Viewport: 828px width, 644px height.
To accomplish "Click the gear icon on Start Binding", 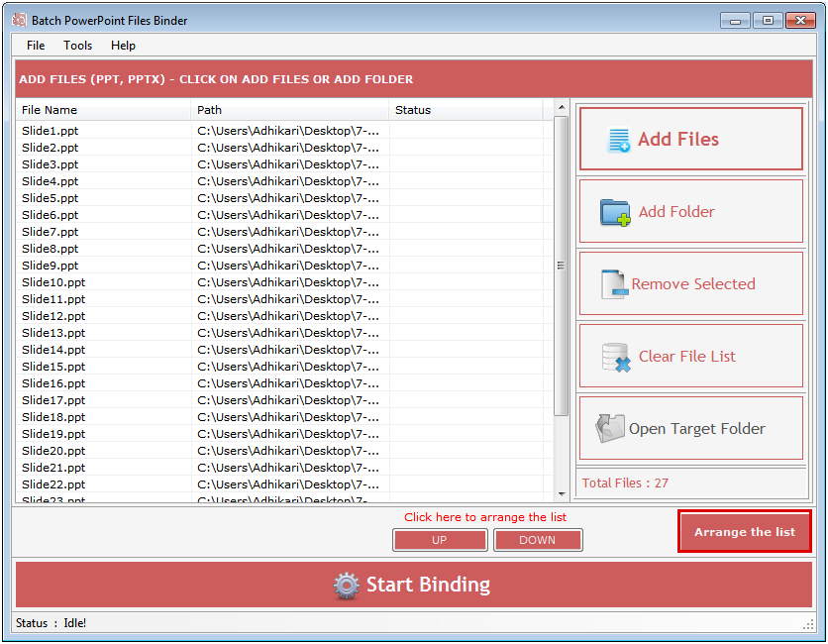I will click(x=347, y=586).
